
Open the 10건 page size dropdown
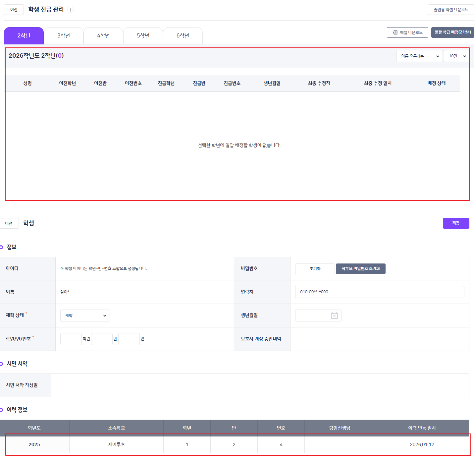pyautogui.click(x=457, y=56)
